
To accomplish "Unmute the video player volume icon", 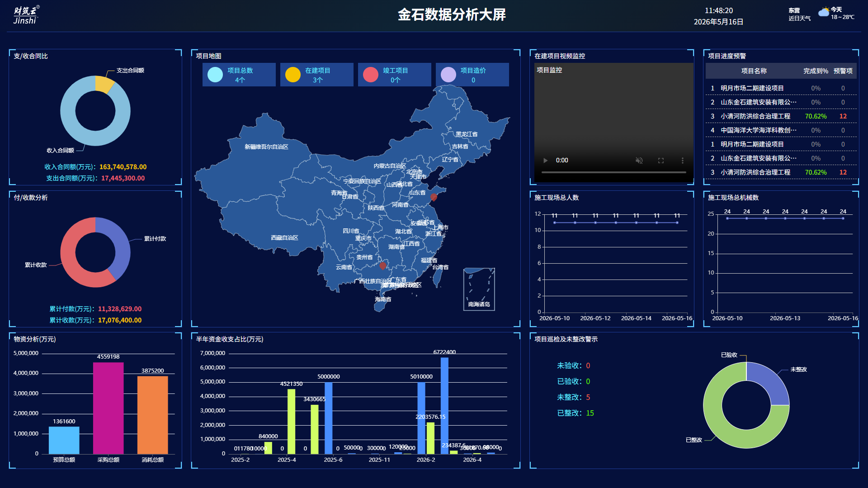I will point(639,161).
